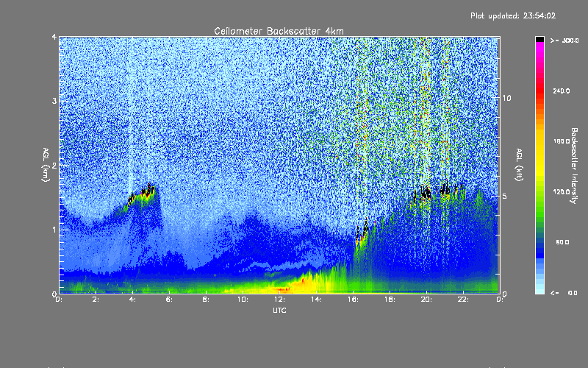Click the 'UTC' axis label

point(279,311)
